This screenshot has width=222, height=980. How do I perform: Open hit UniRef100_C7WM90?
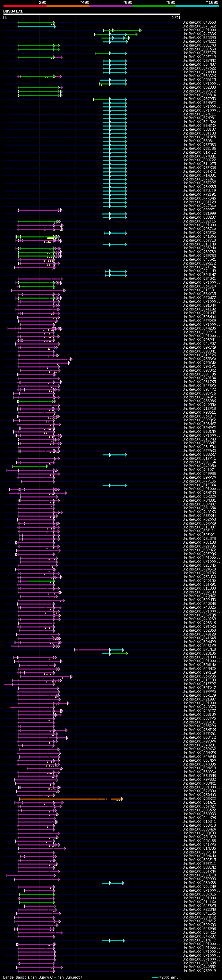[199, 72]
